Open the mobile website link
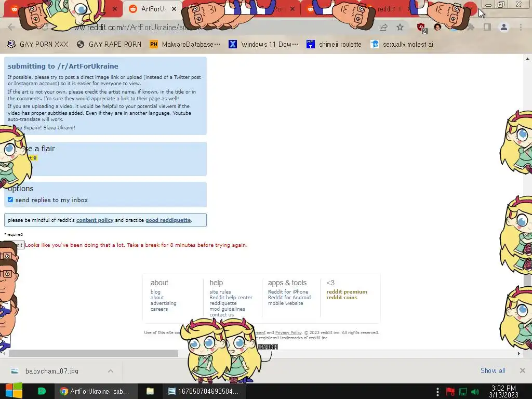Image resolution: width=532 pixels, height=399 pixels. pyautogui.click(x=286, y=303)
